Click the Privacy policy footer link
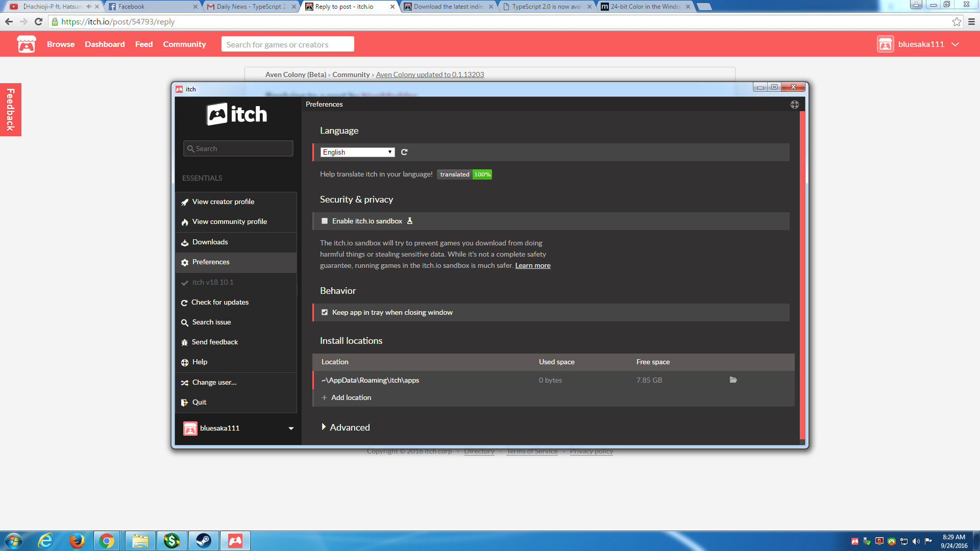Viewport: 980px width, 551px height. pos(592,452)
